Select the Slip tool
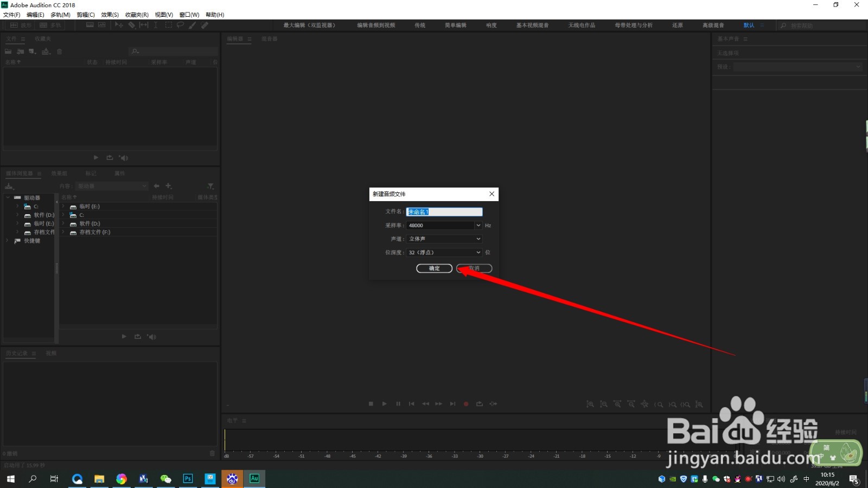Viewport: 868px width, 488px height. (144, 25)
